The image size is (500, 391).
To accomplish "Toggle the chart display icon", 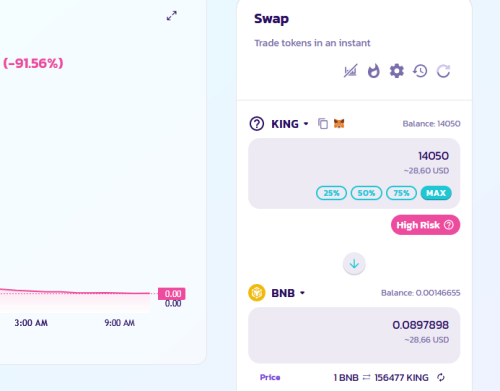I will click(350, 71).
